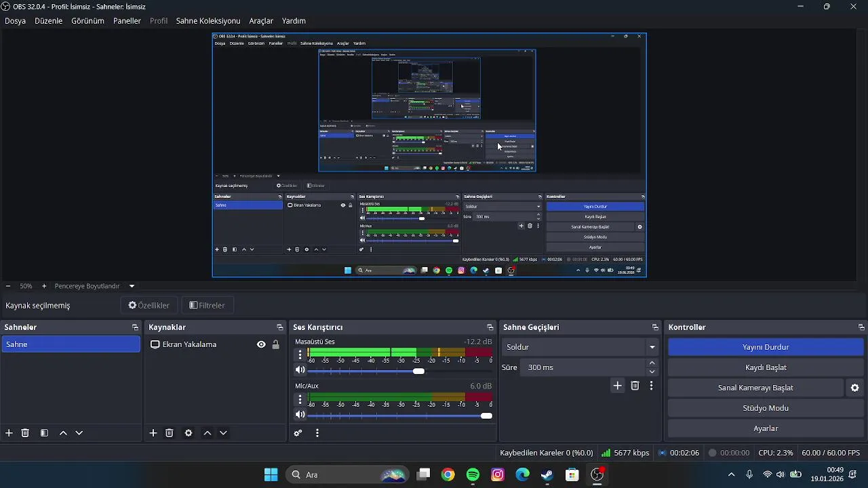Hide the Ekran Yakalama source
Viewport: 868px width, 488px height.
pos(261,344)
